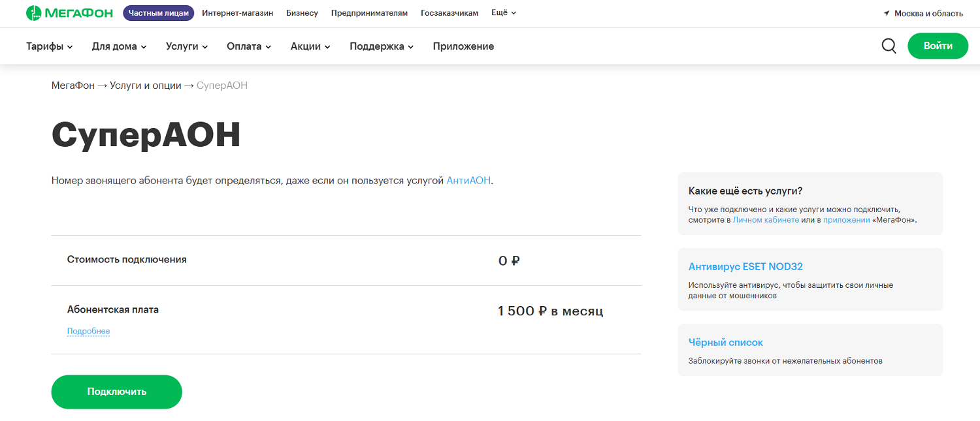
Task: Expand the Акции dropdown menu
Action: coord(311,46)
